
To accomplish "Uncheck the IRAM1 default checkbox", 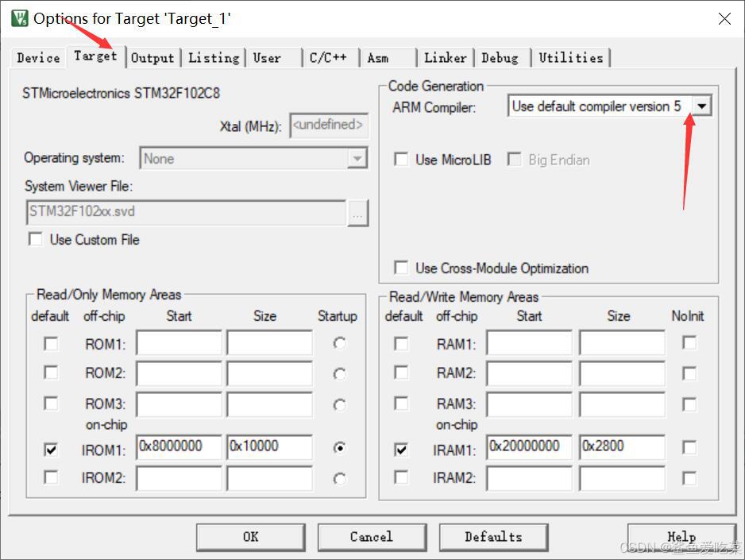I will pos(401,450).
